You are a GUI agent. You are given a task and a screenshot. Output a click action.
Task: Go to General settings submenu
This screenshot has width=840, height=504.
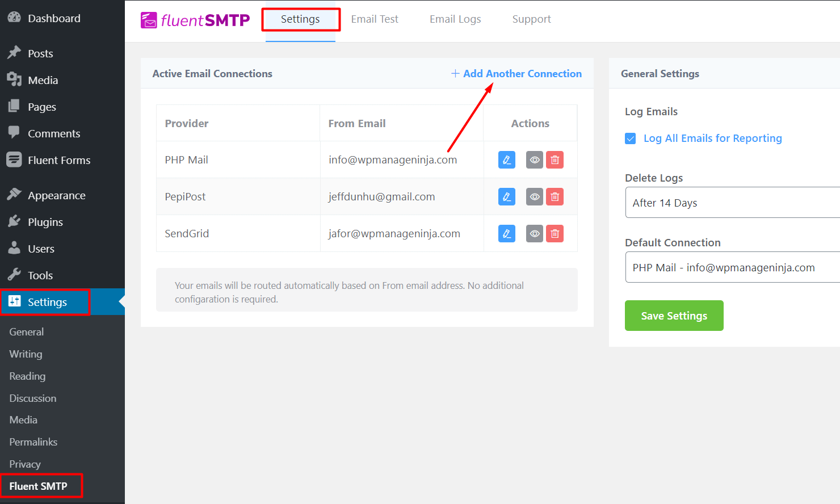click(27, 332)
